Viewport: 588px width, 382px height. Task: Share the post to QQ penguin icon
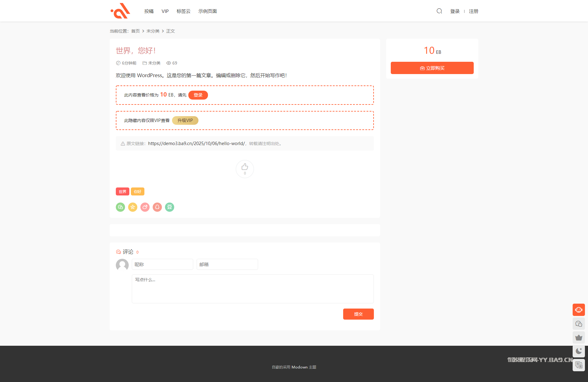(x=157, y=207)
